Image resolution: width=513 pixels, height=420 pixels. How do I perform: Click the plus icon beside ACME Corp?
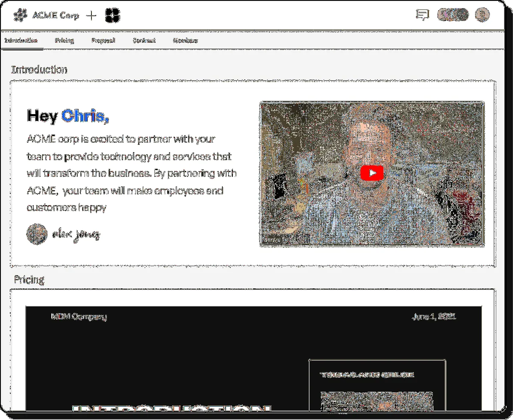click(x=91, y=16)
